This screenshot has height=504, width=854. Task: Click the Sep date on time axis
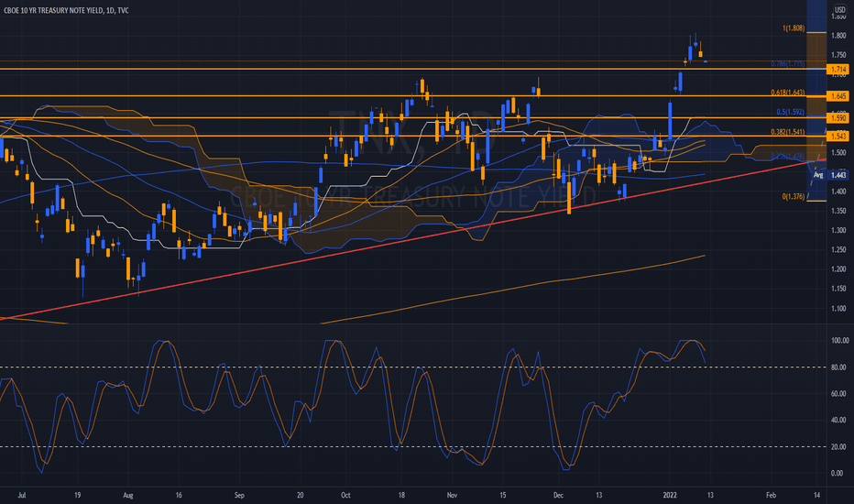239,495
